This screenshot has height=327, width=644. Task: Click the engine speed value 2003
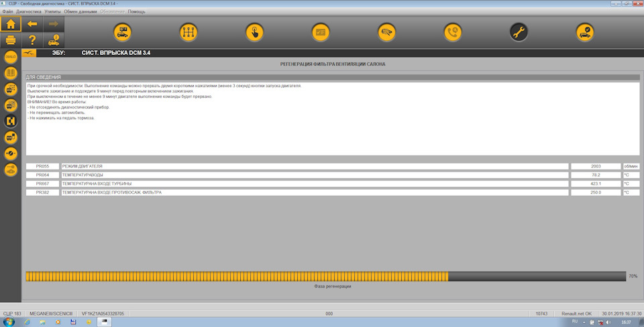596,167
